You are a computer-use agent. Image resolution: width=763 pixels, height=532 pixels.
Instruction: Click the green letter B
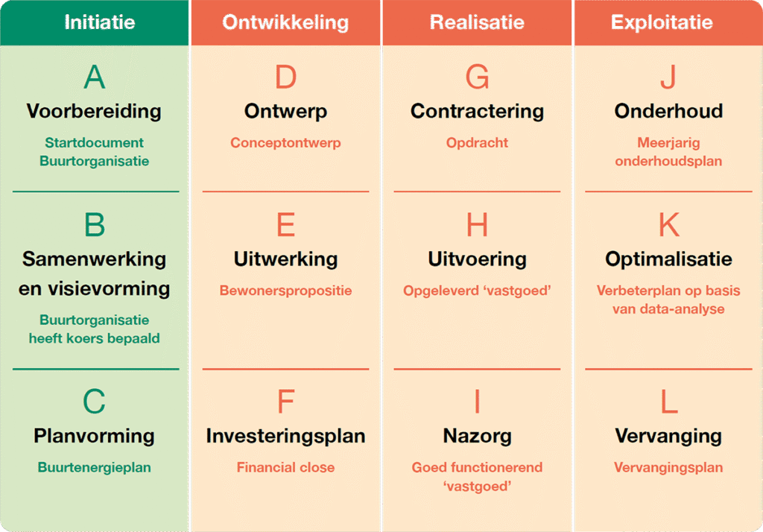tap(94, 225)
